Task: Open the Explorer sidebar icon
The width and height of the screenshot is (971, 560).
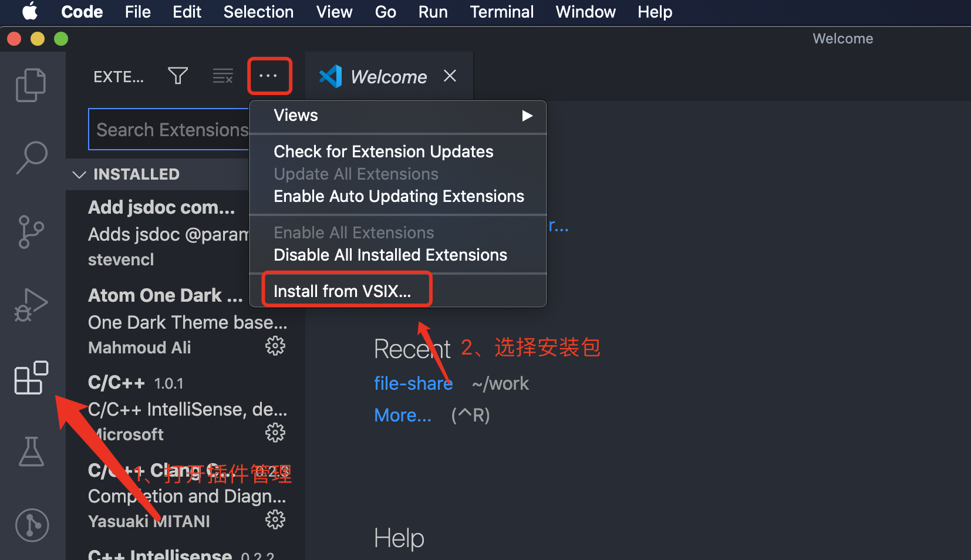Action: [31, 85]
